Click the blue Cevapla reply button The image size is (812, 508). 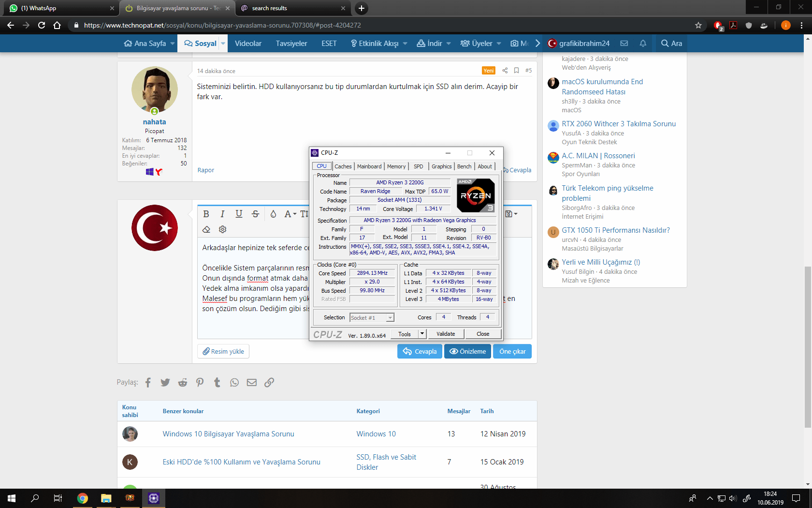[x=420, y=351]
